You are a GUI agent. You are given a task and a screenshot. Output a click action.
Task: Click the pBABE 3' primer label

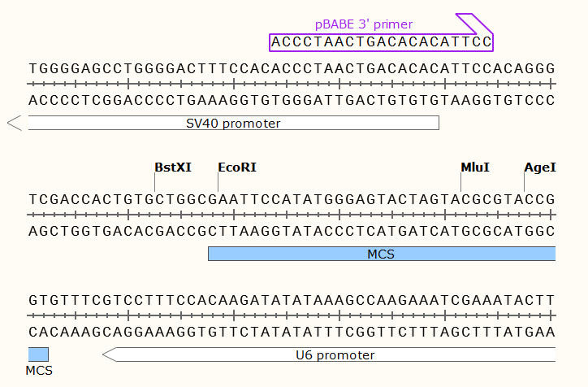coord(363,24)
